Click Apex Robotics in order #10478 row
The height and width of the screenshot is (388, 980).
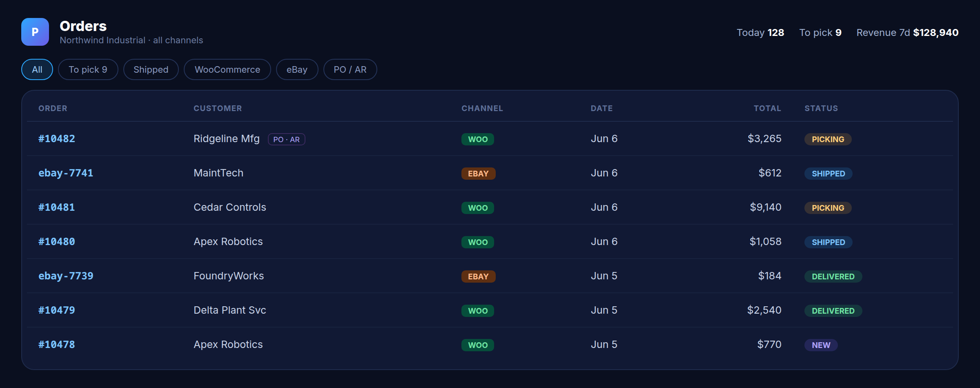[x=228, y=345]
